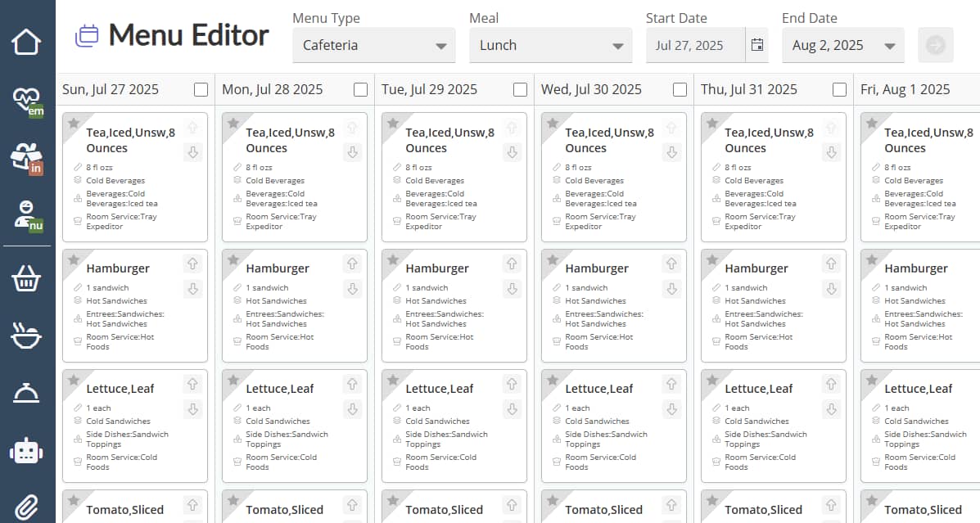Click the Fri, Aug 1 2025 column header
Viewport: 980px width, 523px height.
click(x=905, y=90)
